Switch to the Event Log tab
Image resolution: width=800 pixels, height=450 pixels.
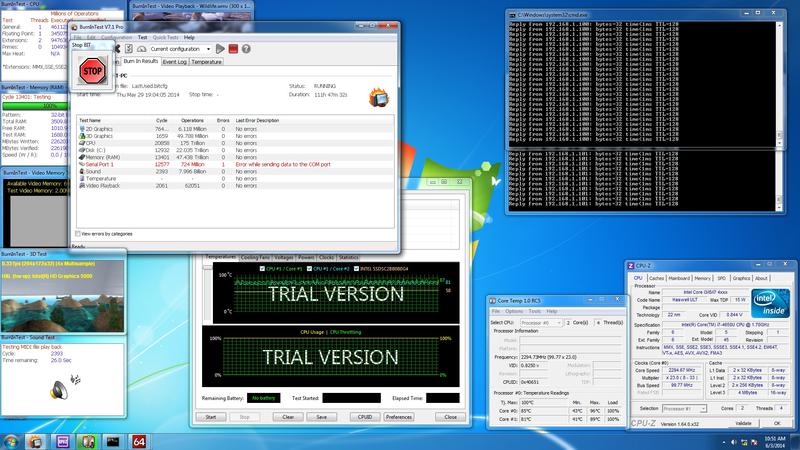(174, 62)
